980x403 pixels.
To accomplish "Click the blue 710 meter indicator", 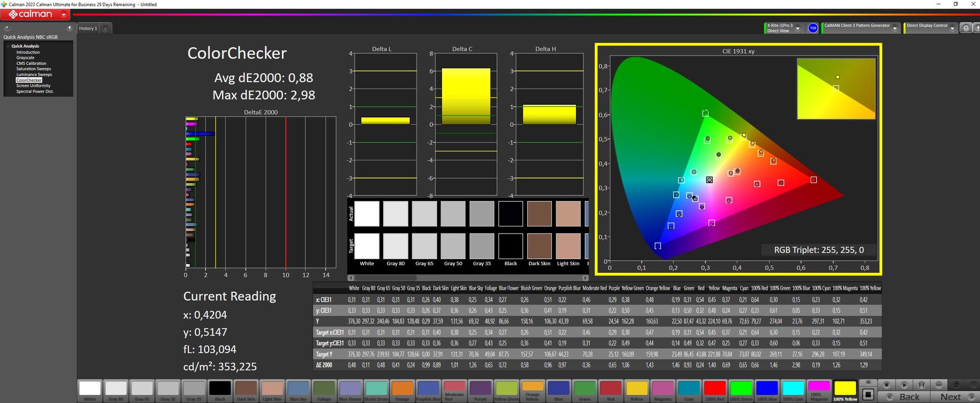I will [813, 28].
